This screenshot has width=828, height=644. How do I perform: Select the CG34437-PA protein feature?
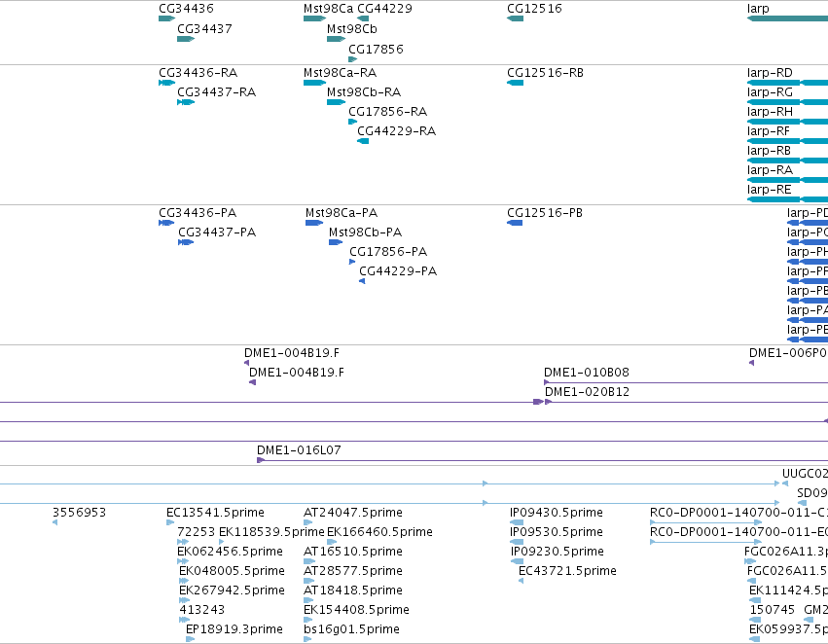coord(186,242)
